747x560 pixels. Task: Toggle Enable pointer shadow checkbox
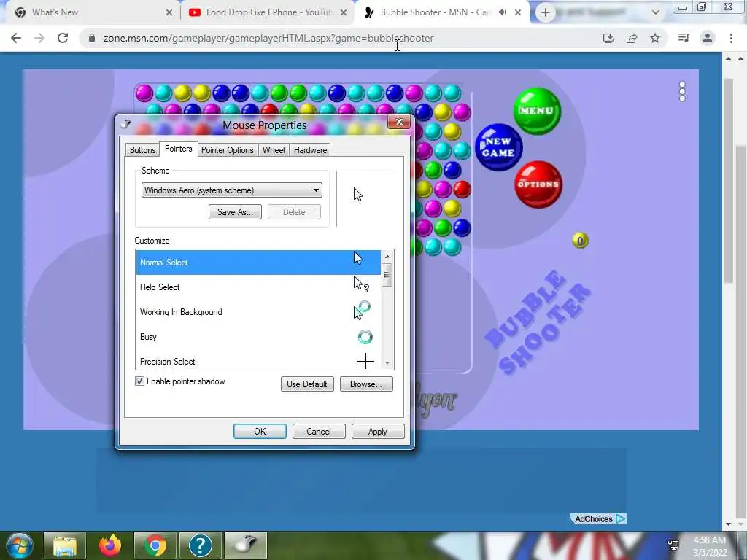tap(139, 381)
